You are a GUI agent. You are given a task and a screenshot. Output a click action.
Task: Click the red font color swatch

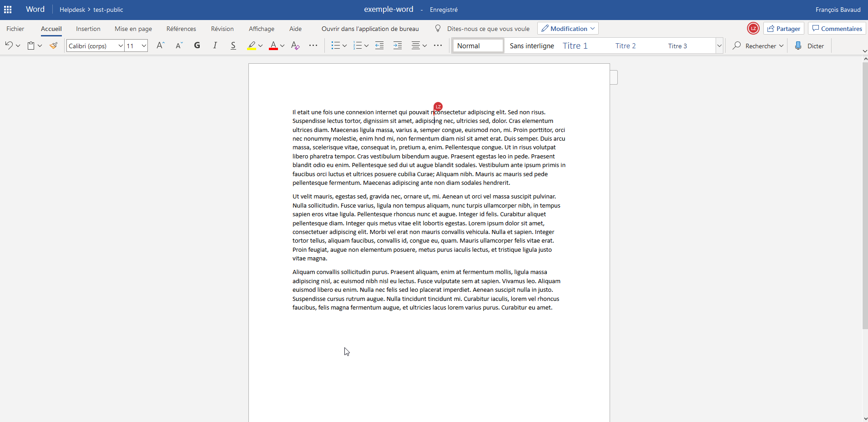point(273,46)
